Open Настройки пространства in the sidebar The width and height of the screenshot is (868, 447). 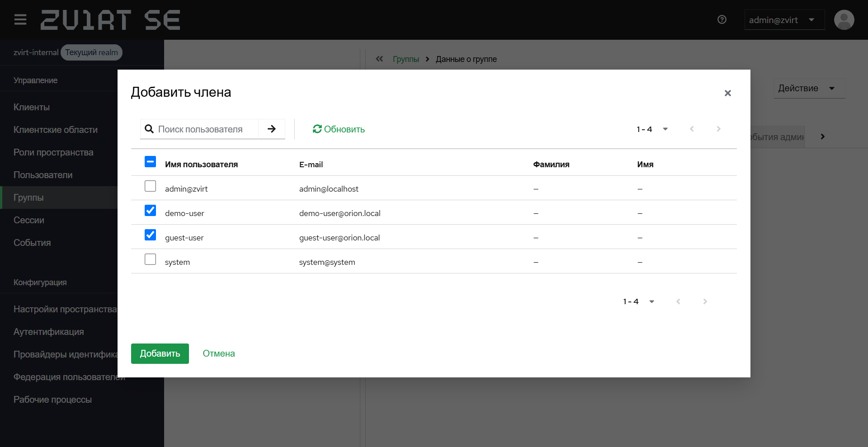click(x=65, y=309)
